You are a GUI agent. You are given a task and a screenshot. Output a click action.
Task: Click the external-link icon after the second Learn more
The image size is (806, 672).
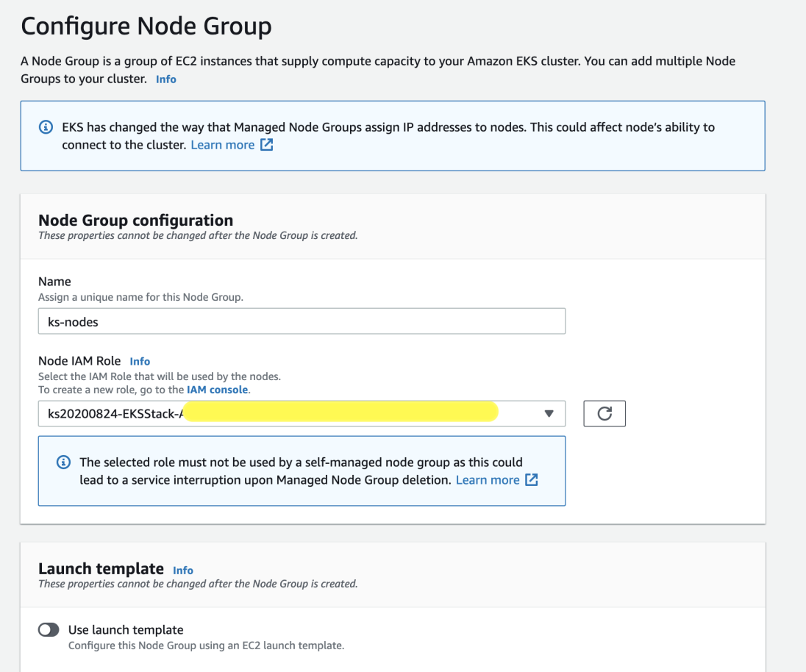pyautogui.click(x=531, y=479)
